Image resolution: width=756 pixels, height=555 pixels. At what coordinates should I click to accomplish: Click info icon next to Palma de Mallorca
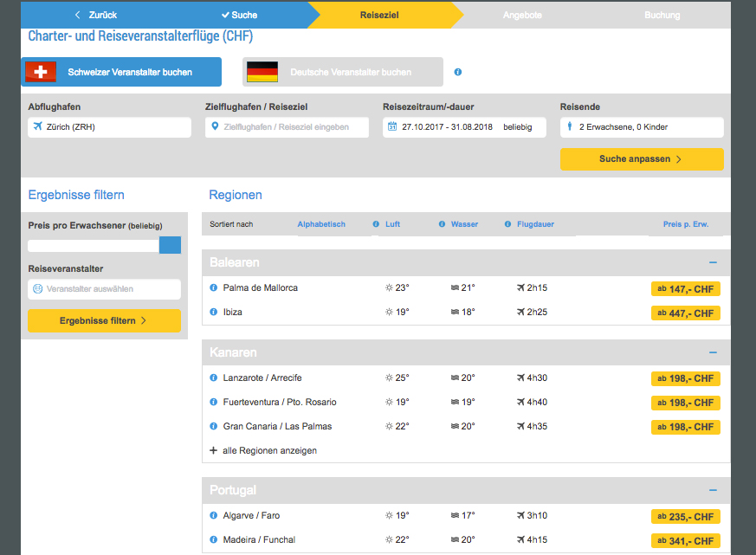click(213, 288)
